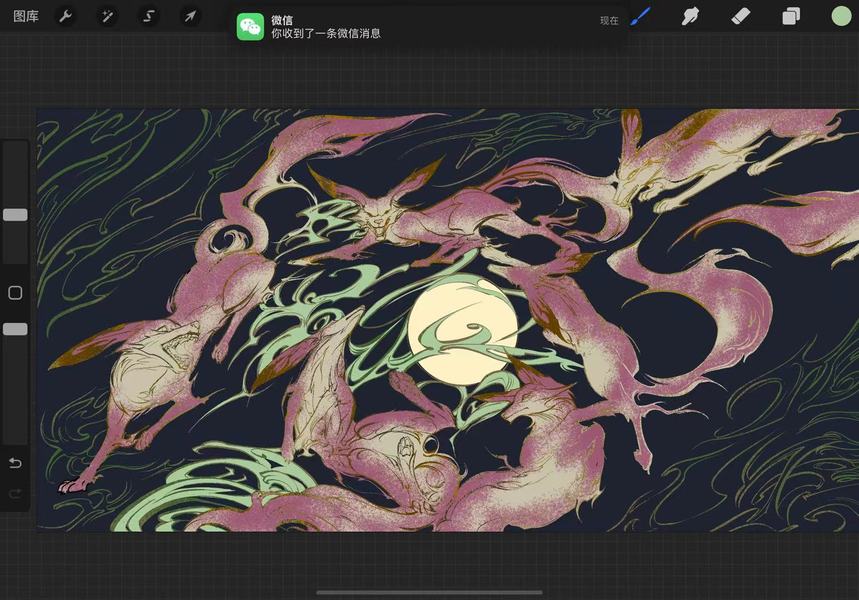This screenshot has width=859, height=600.
Task: Select the Smudge finger tool
Action: [690, 16]
